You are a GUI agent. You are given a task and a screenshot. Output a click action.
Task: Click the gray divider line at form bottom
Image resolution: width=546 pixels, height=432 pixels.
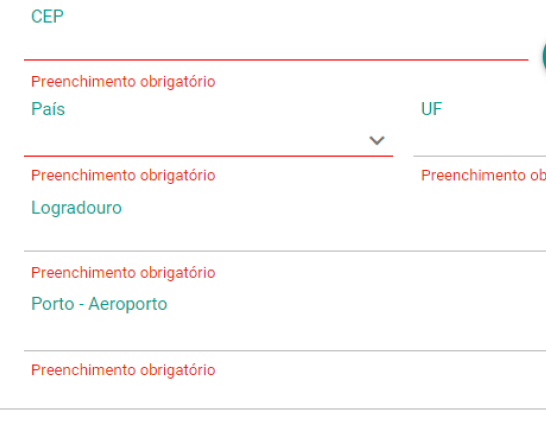pyautogui.click(x=273, y=409)
